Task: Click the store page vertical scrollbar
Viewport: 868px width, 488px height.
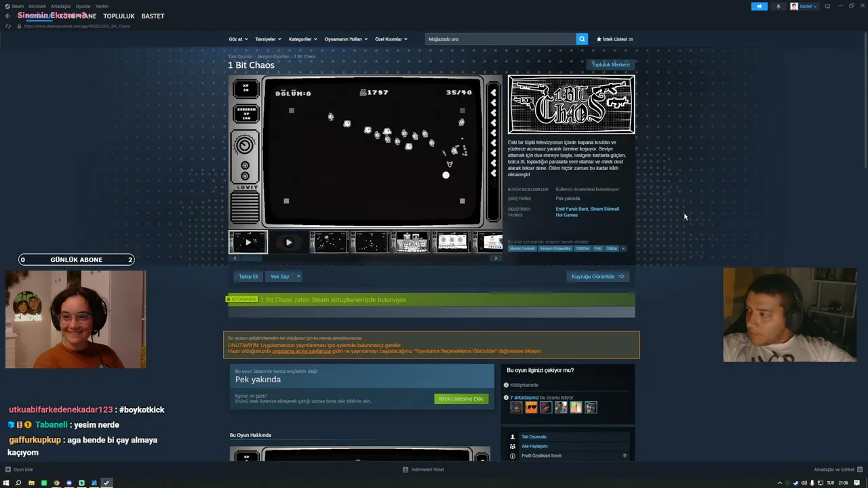Action: point(865,102)
